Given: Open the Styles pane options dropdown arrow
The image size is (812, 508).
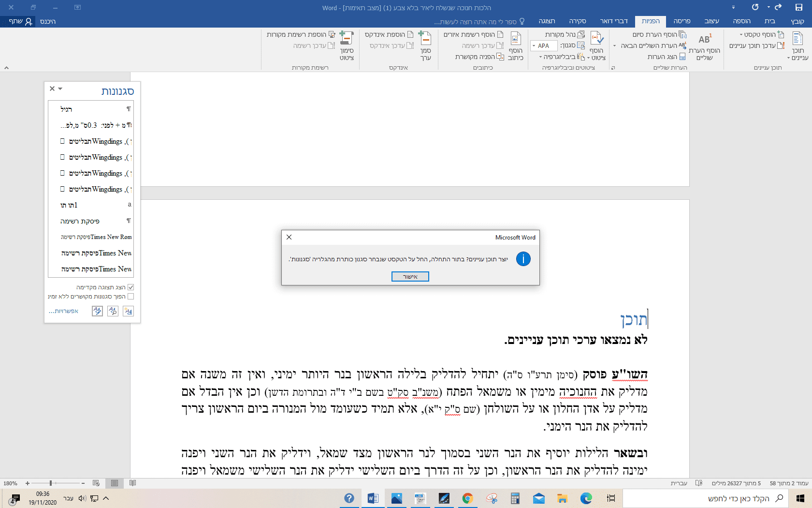Looking at the screenshot, I should tap(60, 89).
